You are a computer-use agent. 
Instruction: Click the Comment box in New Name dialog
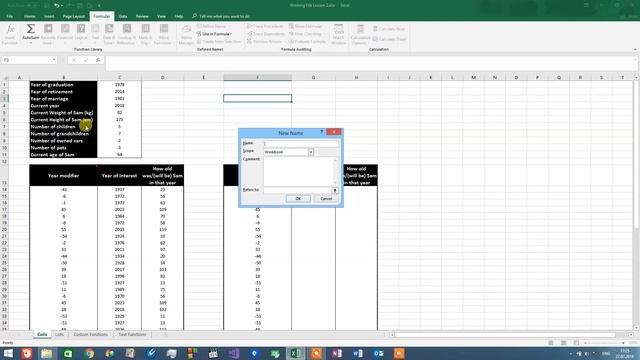point(300,171)
